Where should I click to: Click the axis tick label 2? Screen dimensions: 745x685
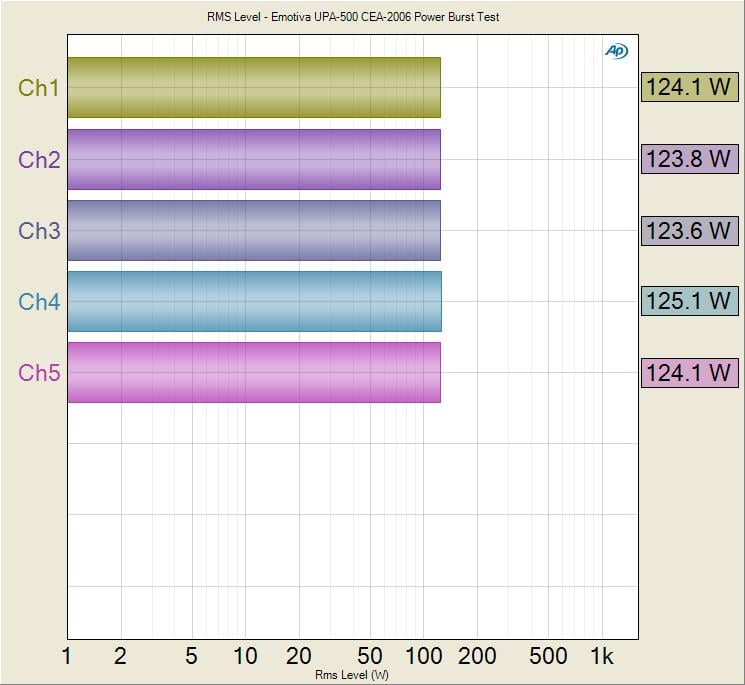pyautogui.click(x=120, y=656)
